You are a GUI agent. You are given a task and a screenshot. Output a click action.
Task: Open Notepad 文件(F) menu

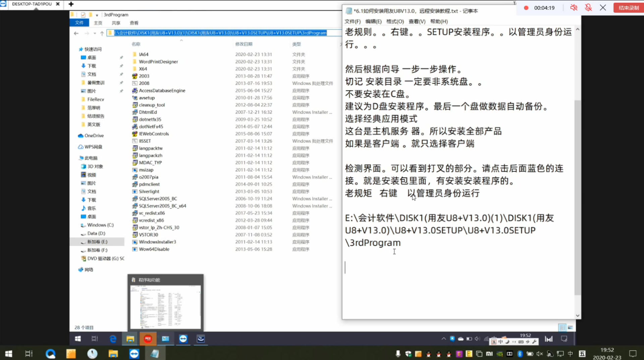click(x=353, y=21)
